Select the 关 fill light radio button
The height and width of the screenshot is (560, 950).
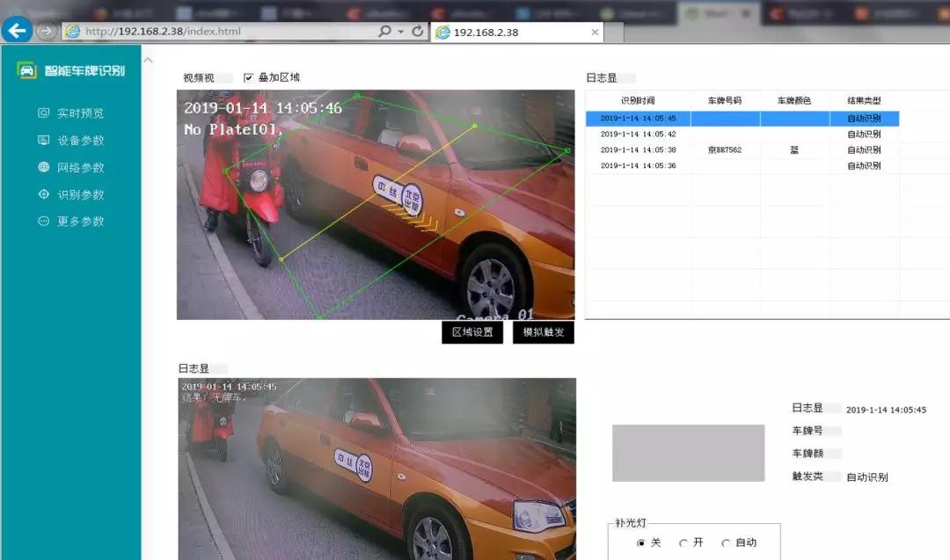(641, 543)
